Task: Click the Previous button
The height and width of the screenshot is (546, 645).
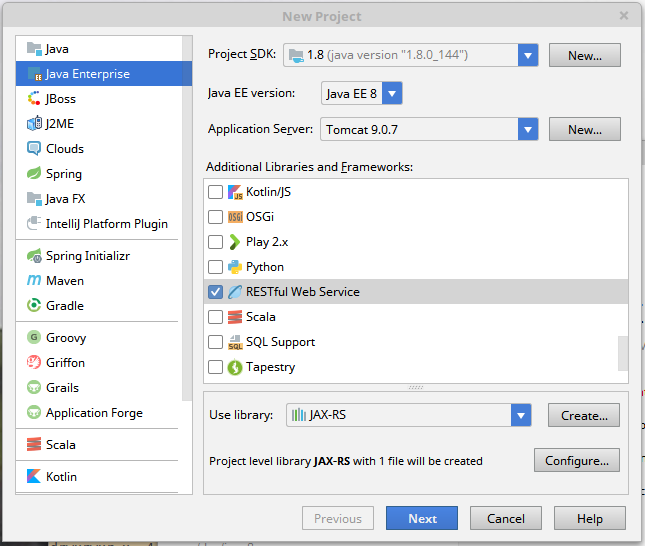Action: [x=338, y=518]
